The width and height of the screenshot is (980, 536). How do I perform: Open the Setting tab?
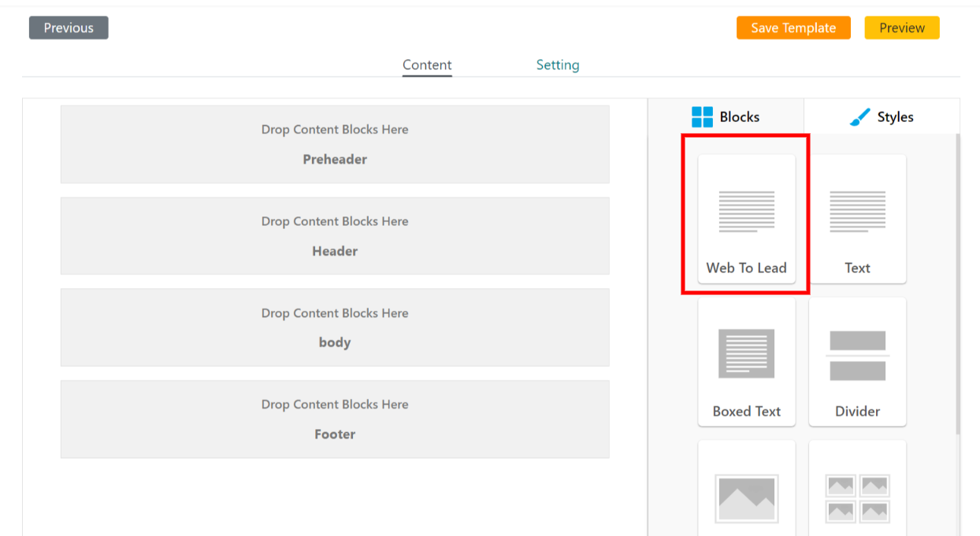558,65
